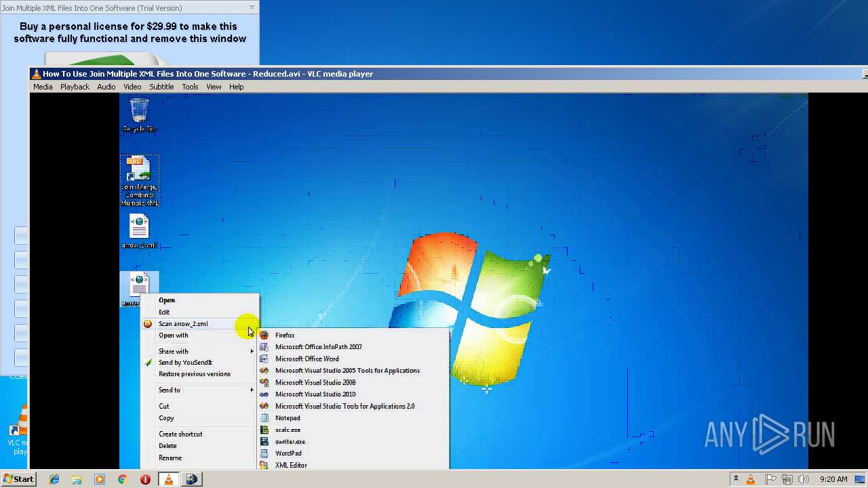868x488 pixels.
Task: Pick Visual Studio 2005 Tools for Applications
Action: coord(347,371)
